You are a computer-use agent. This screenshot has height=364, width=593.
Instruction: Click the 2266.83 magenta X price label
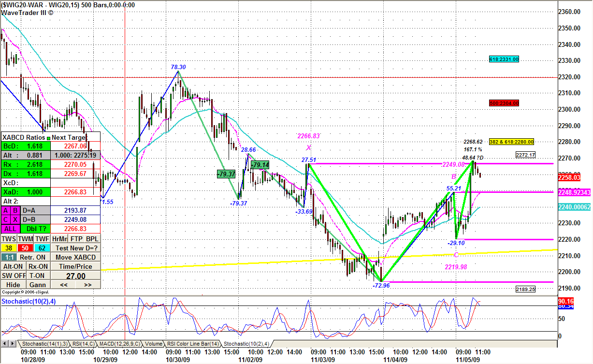308,136
